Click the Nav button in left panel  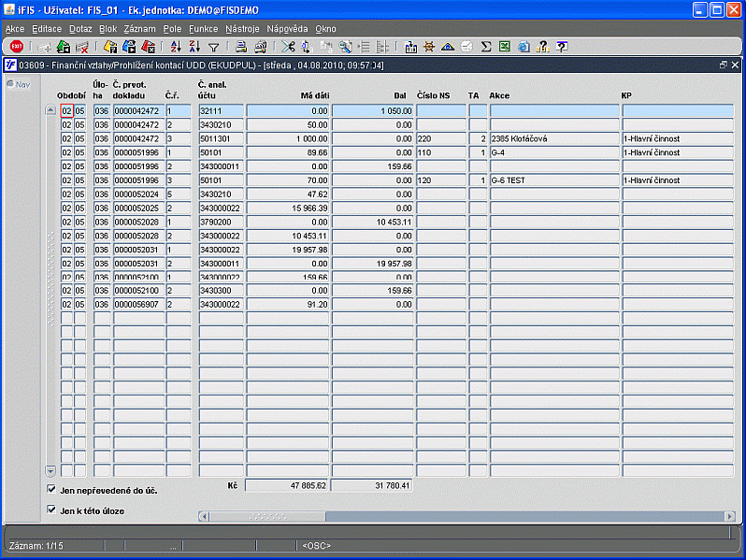click(19, 84)
